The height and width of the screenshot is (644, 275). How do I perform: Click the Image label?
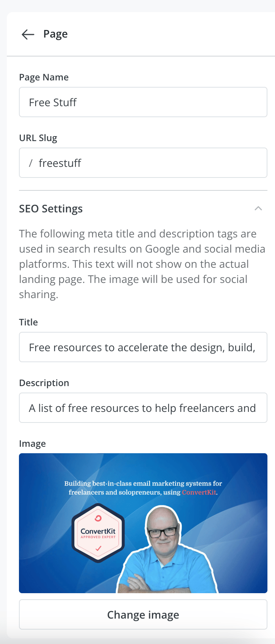[33, 444]
